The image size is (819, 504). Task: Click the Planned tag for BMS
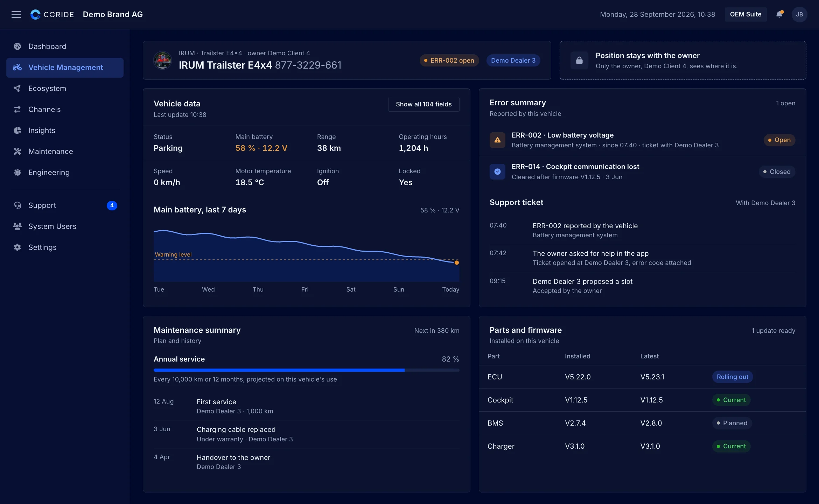[x=732, y=423]
